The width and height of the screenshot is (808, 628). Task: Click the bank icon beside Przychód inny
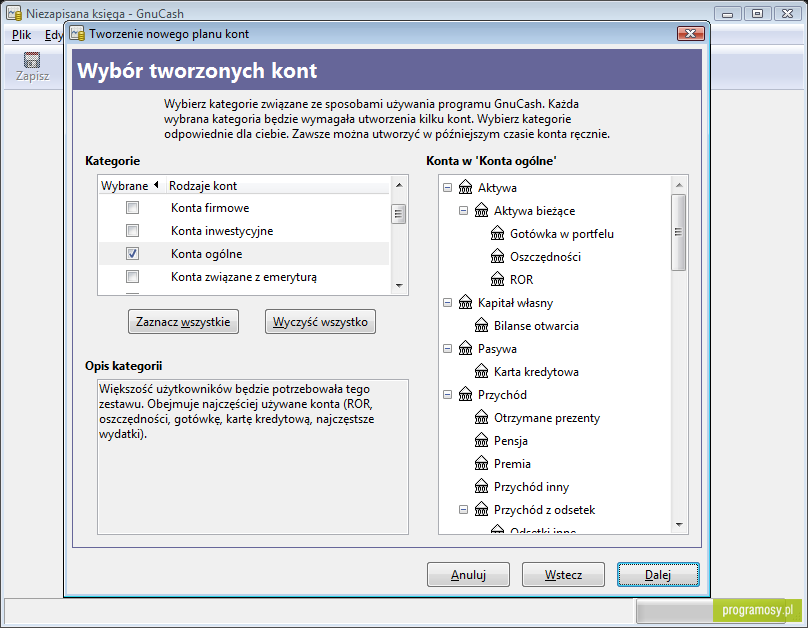(481, 486)
